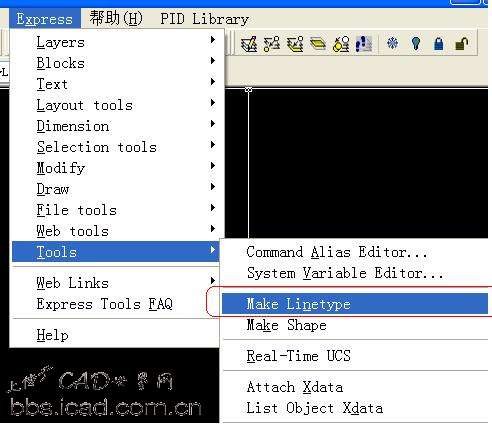Click the Copy Objects to Layer icon
Image resolution: width=492 pixels, height=425 pixels.
[341, 44]
